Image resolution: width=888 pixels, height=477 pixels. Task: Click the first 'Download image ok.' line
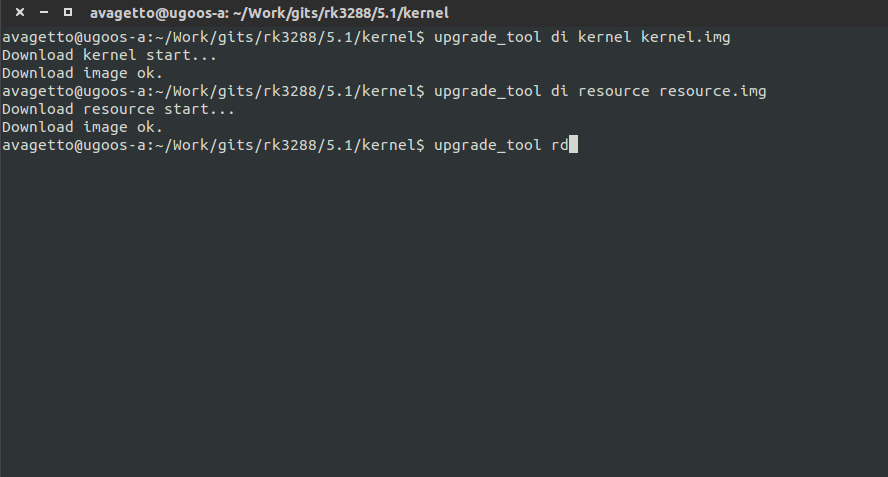coord(82,73)
